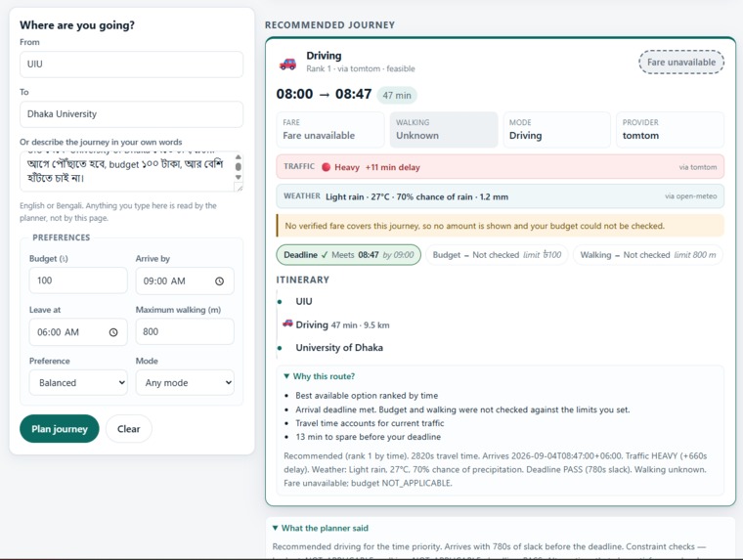Click the UIU itinerary stop
The image size is (743, 560).
(304, 301)
